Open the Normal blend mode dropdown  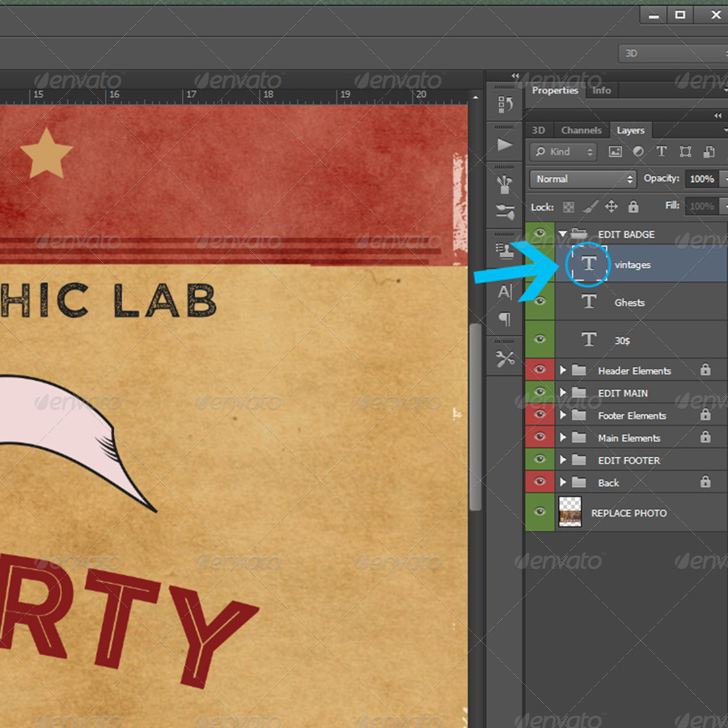583,179
